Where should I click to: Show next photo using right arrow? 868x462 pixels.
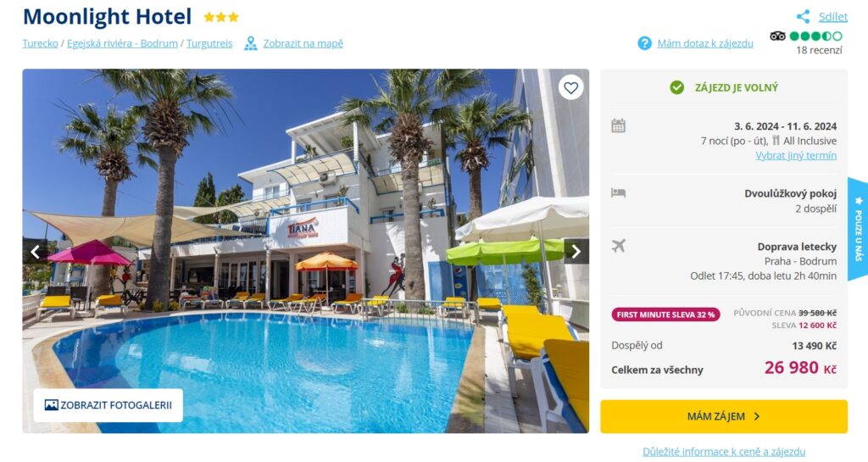coord(576,251)
